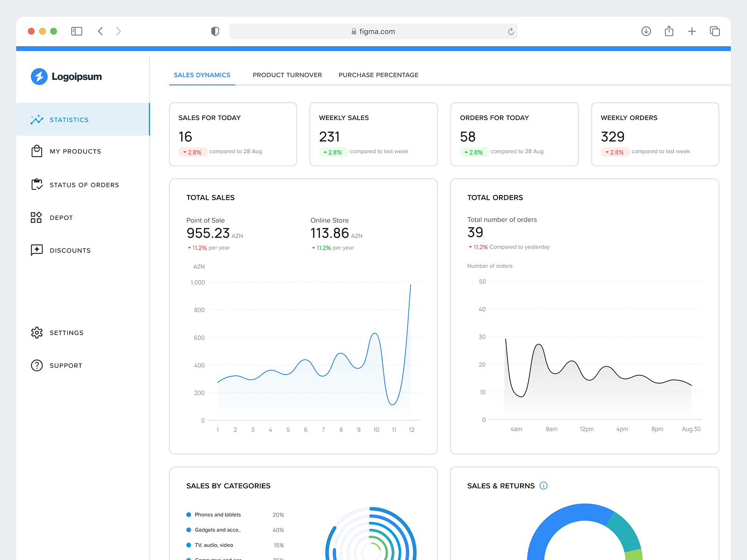Click the TV, audio, video legend dot
The width and height of the screenshot is (747, 560).
click(x=189, y=545)
